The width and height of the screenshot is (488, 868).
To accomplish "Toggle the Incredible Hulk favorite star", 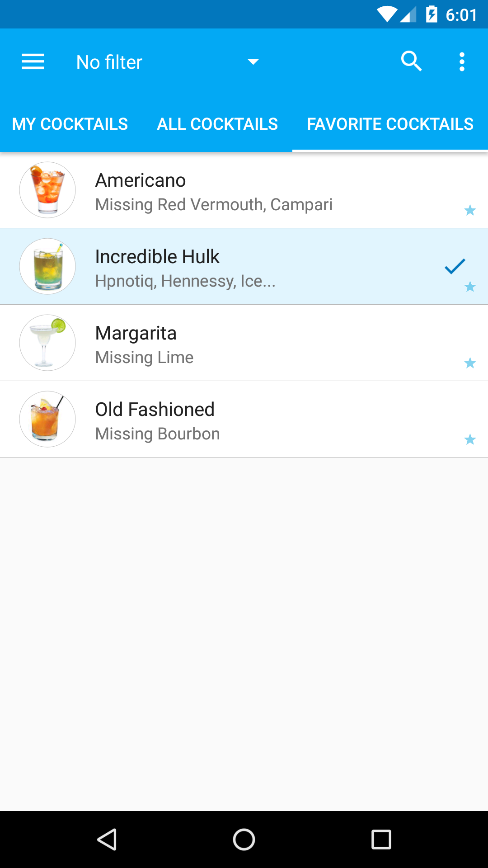I will (x=470, y=287).
